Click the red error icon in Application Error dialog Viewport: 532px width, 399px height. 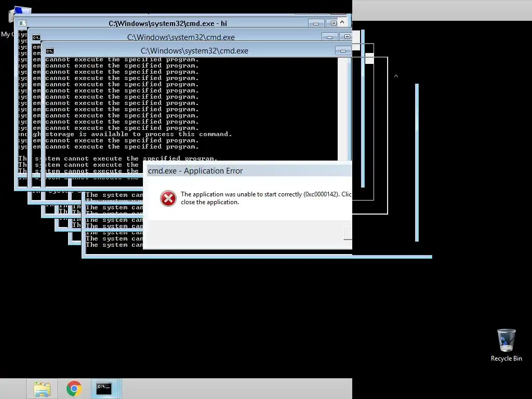click(x=168, y=198)
